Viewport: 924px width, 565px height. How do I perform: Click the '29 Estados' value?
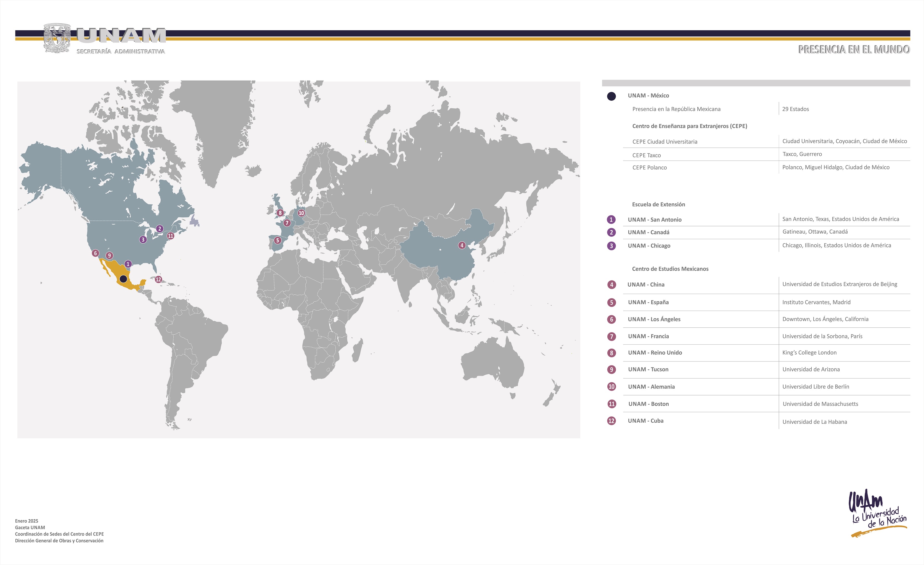(x=795, y=109)
